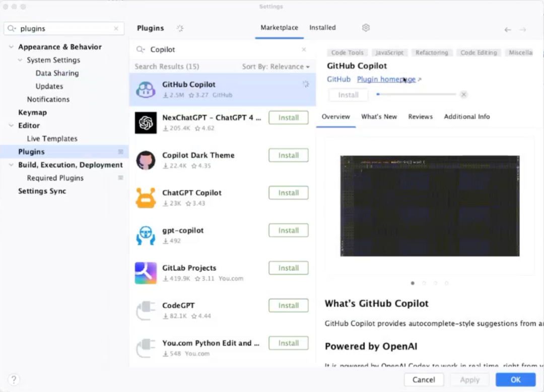Collapse Build, Execution, Deployment section
This screenshot has height=392, width=544.
click(11, 165)
